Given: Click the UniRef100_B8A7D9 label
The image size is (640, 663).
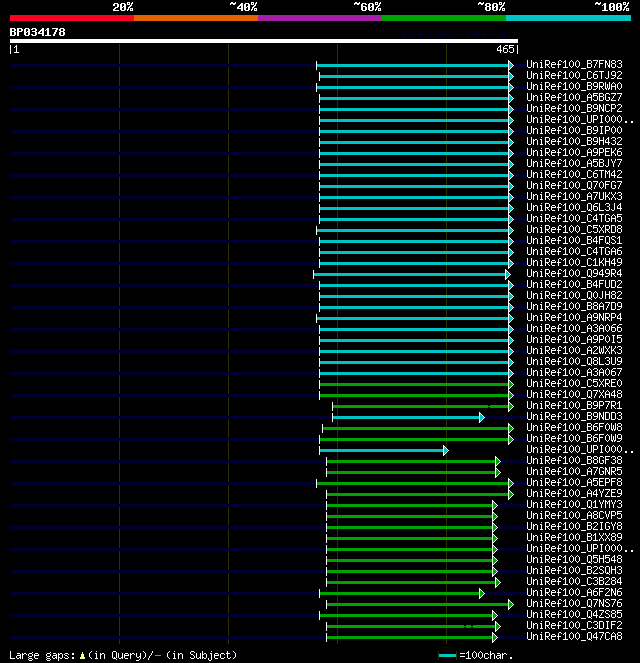Looking at the screenshot, I should (574, 306).
